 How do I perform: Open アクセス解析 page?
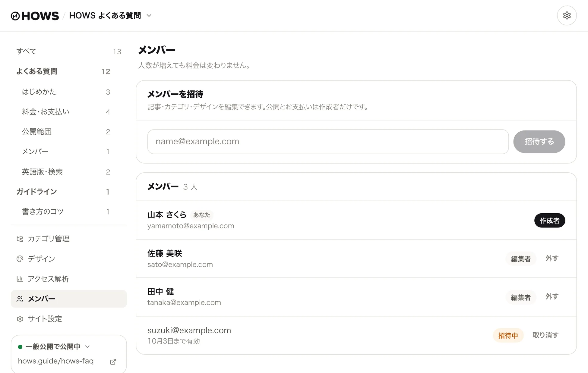pyautogui.click(x=69, y=279)
